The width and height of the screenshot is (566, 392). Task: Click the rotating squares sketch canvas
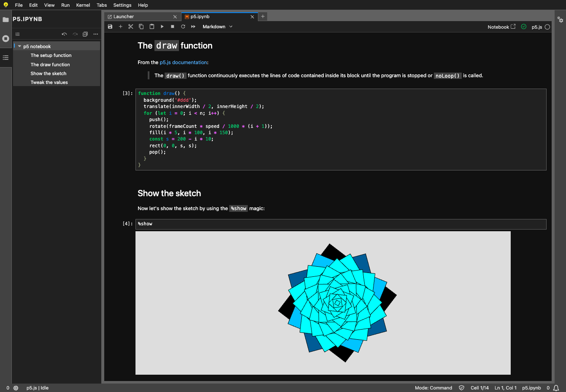pyautogui.click(x=323, y=303)
